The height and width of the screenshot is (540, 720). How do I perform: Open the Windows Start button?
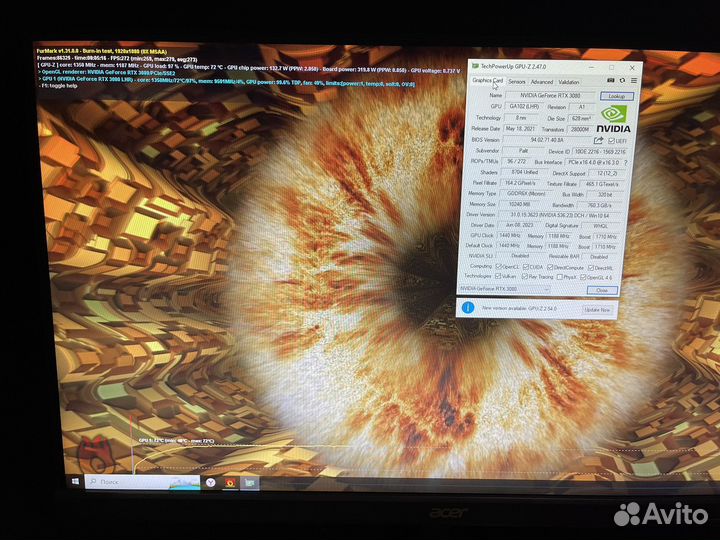tap(75, 481)
